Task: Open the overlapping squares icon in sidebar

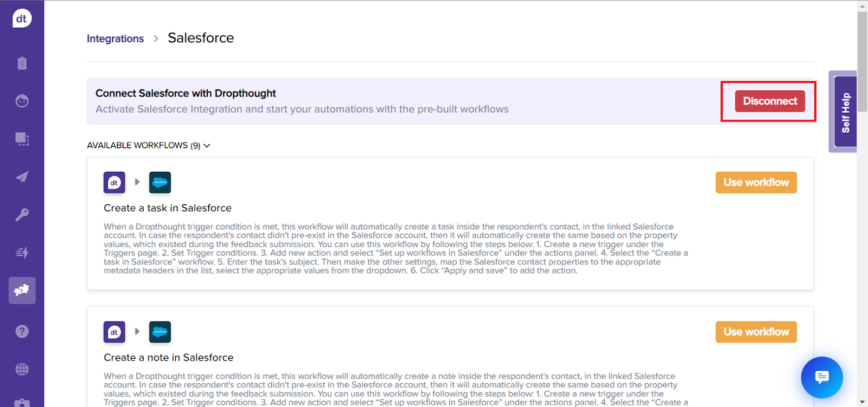Action: coord(22,139)
